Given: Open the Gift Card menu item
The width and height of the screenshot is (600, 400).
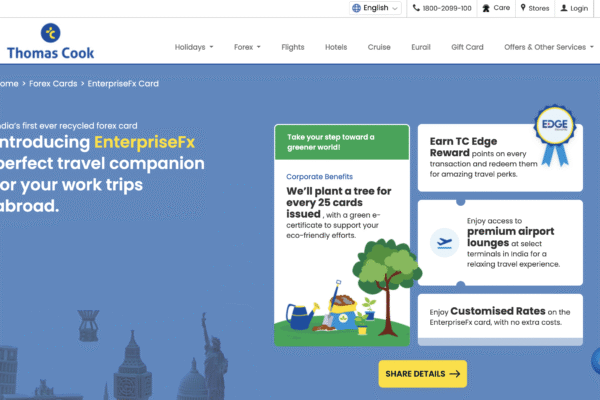Looking at the screenshot, I should (x=467, y=47).
